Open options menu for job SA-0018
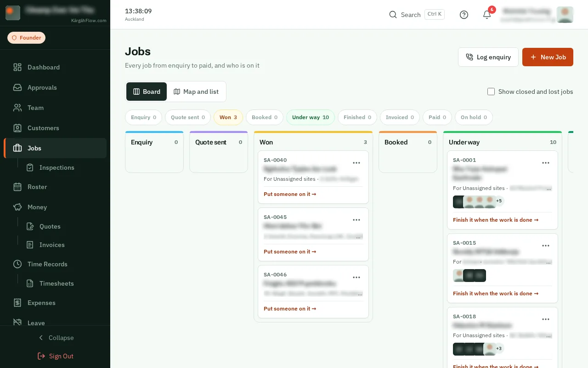 [546, 319]
